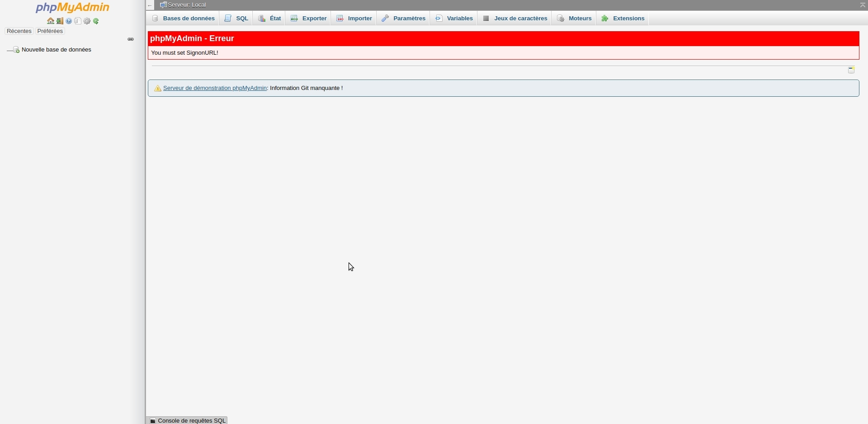The height and width of the screenshot is (424, 868).
Task: Show Préférées tables list
Action: pyautogui.click(x=50, y=31)
